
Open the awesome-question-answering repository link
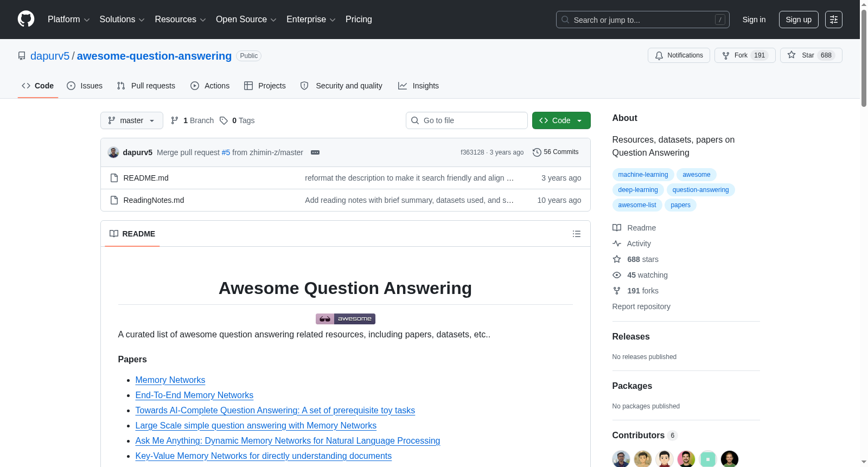(154, 56)
